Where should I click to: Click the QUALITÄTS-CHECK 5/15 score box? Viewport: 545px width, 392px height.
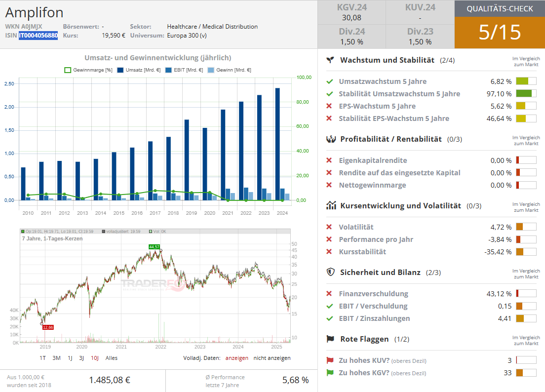pyautogui.click(x=500, y=24)
